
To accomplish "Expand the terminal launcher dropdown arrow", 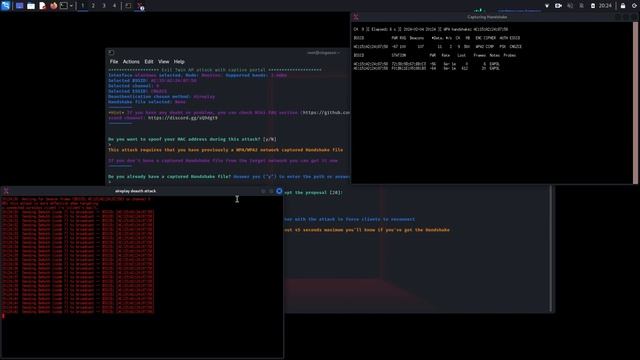I will (x=71, y=6).
